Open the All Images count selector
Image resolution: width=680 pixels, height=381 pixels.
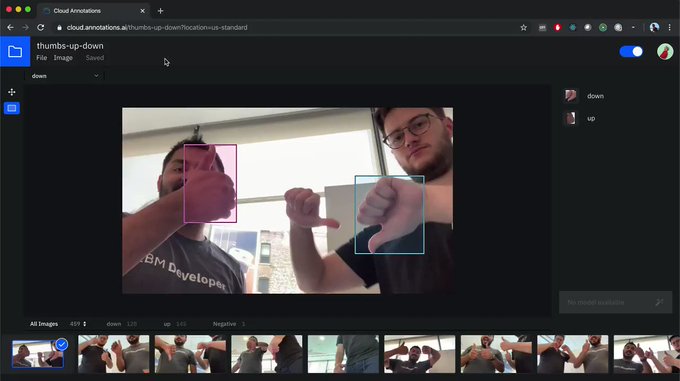tap(78, 324)
